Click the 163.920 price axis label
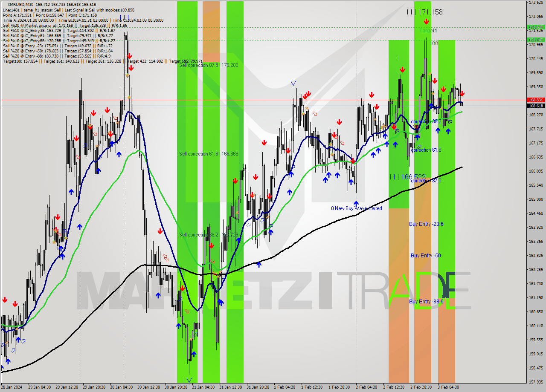The image size is (546, 392). click(x=536, y=227)
